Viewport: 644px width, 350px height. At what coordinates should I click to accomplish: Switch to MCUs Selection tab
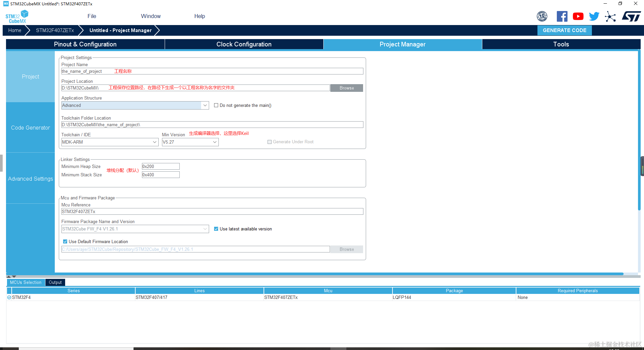pos(26,282)
